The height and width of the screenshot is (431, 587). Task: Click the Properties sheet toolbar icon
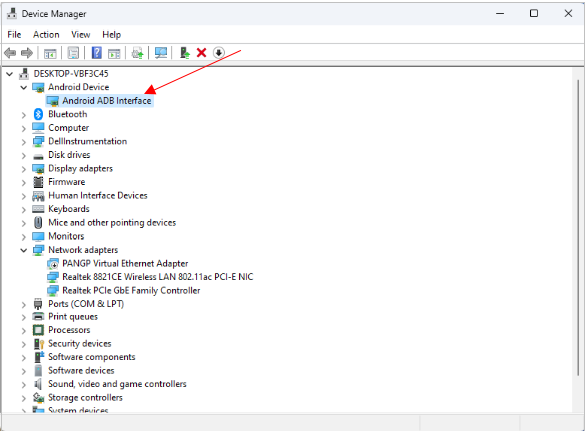tap(73, 53)
